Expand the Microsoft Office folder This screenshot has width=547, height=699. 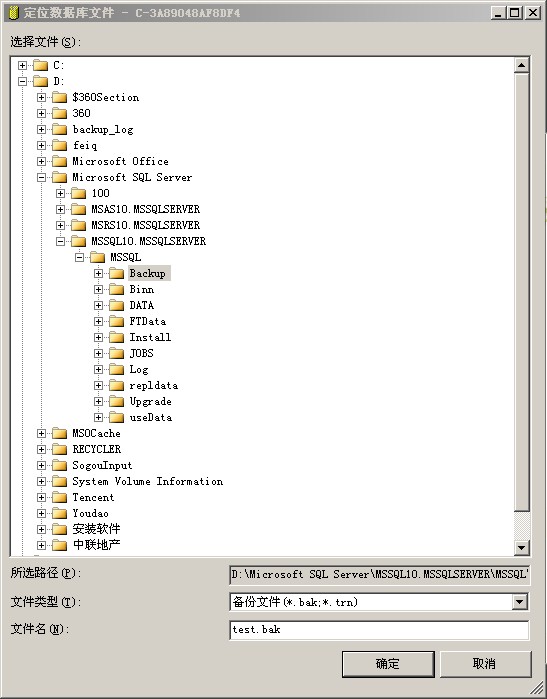click(x=41, y=161)
